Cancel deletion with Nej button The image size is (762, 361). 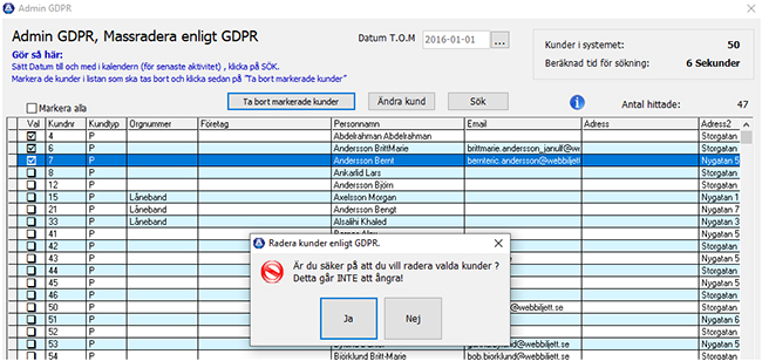pyautogui.click(x=413, y=319)
